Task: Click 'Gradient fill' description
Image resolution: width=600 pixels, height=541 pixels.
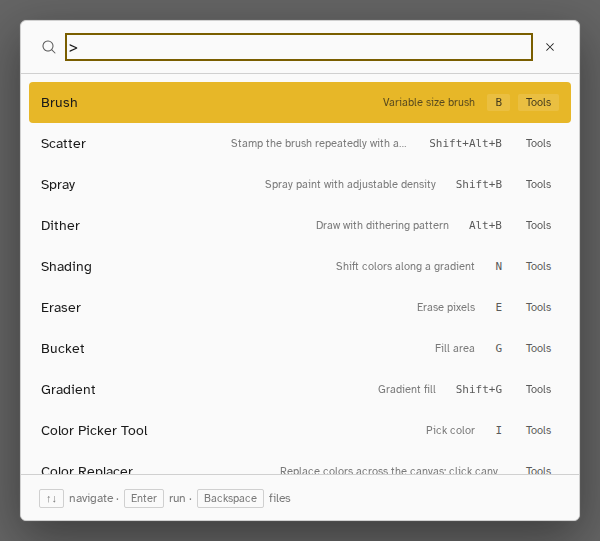Action: [407, 389]
